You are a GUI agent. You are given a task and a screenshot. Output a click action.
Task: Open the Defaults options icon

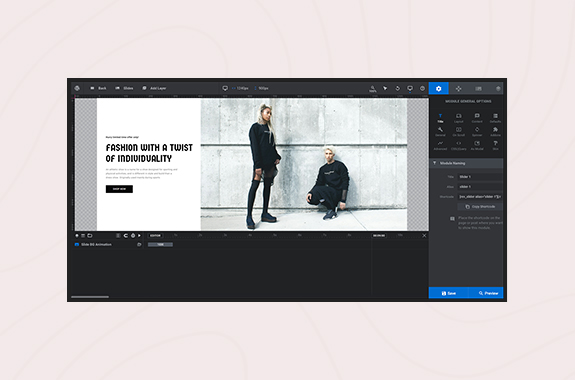[495, 118]
